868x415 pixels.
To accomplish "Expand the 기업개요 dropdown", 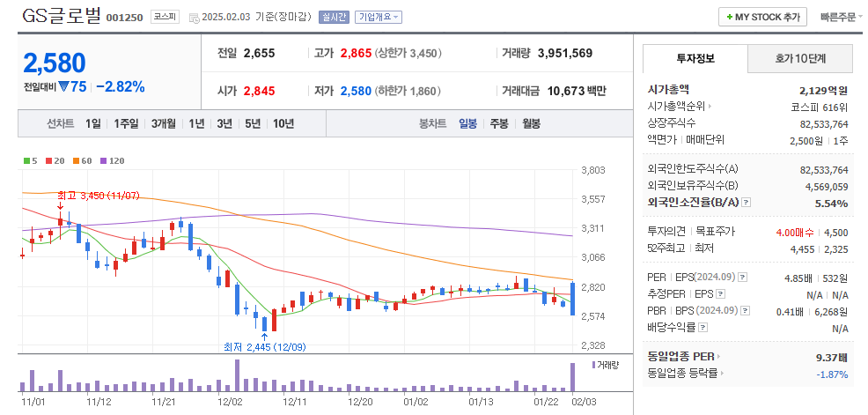I will 378,17.
